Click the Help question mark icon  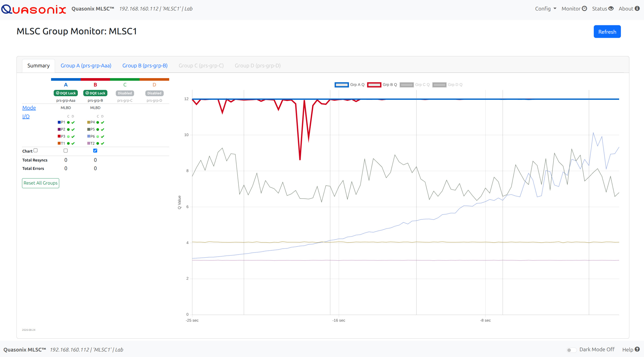[x=637, y=349]
